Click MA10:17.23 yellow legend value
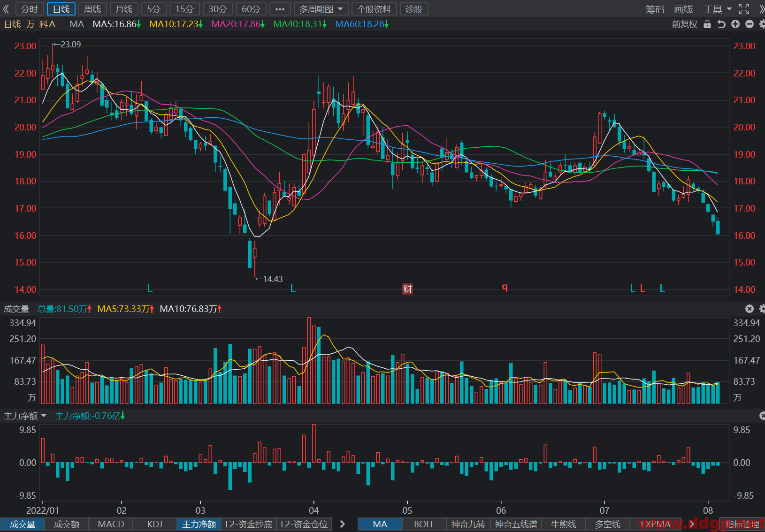Image resolution: width=765 pixels, height=532 pixels. (x=176, y=24)
